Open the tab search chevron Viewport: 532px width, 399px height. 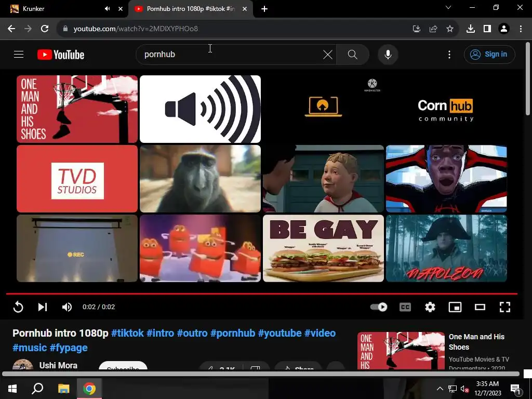tap(448, 7)
